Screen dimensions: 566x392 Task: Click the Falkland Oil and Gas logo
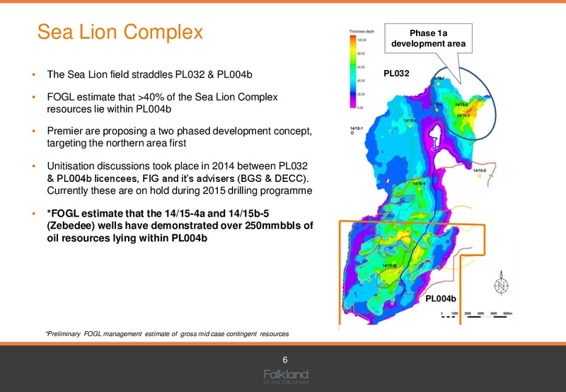(x=286, y=376)
